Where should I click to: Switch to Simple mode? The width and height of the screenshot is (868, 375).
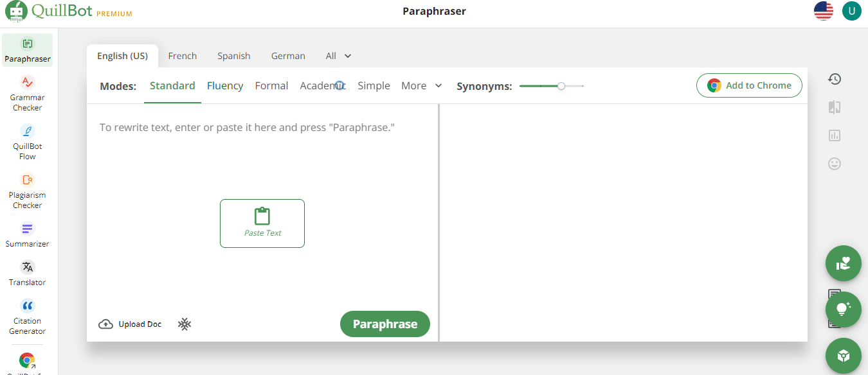pos(374,85)
